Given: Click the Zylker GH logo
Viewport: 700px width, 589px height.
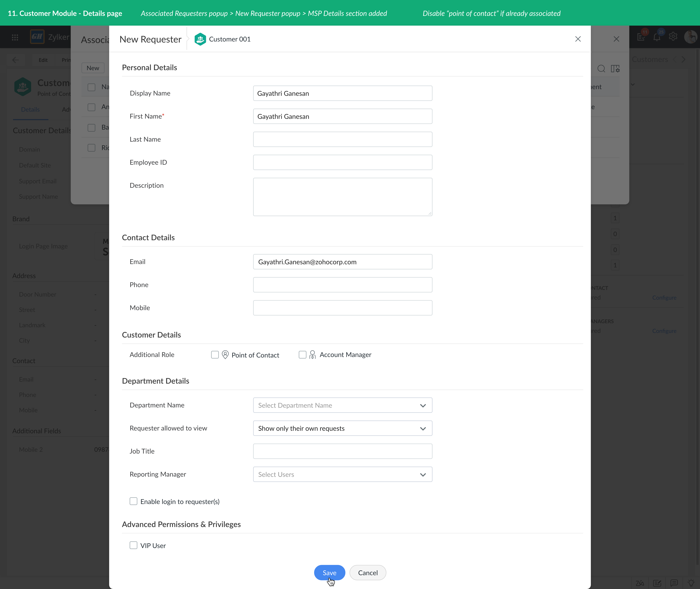Looking at the screenshot, I should (37, 37).
